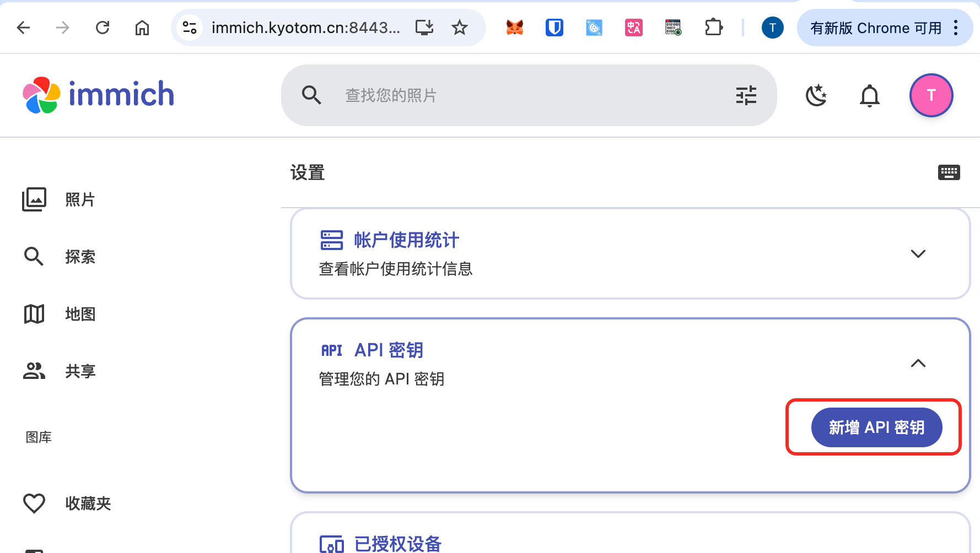Viewport: 980px width, 553px height.
Task: Open search filter options icon
Action: tap(746, 95)
